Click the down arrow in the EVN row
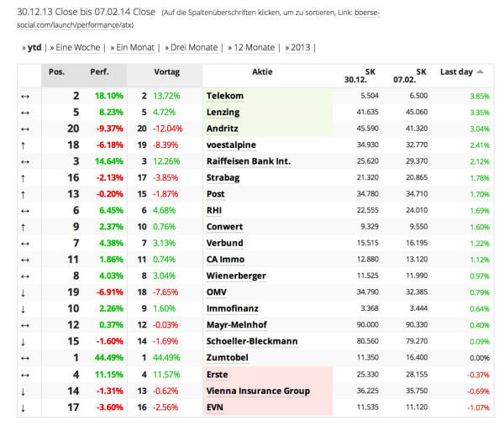 23,407
